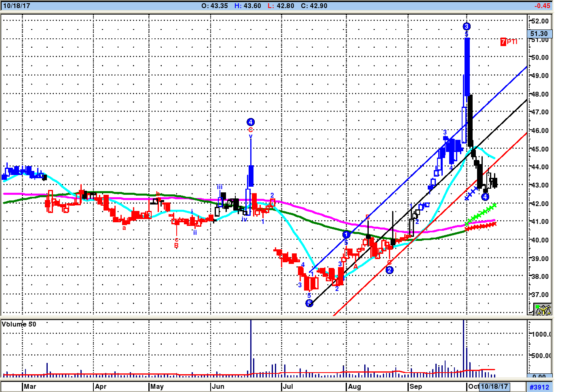Click circled wave 1 marker in early August
Image resolution: width=566 pixels, height=392 pixels.
(x=346, y=234)
